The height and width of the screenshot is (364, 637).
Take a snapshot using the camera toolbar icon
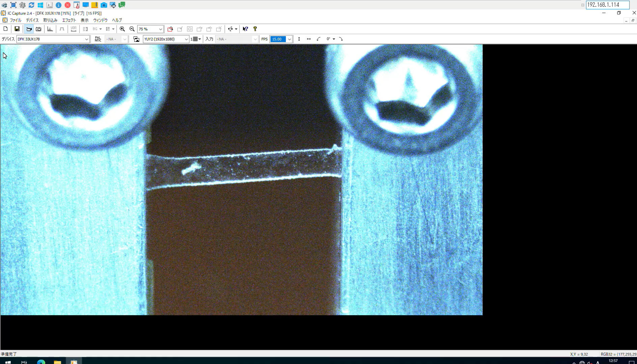pyautogui.click(x=38, y=29)
